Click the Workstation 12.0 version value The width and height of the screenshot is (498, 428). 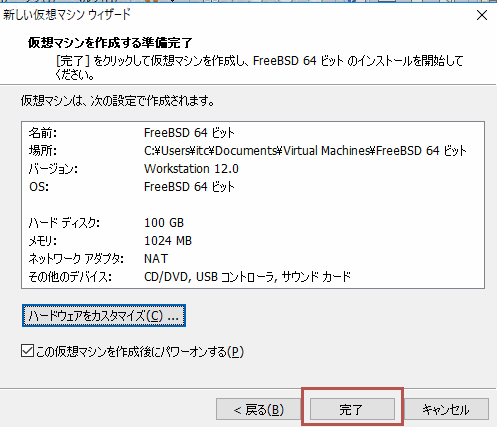(191, 169)
